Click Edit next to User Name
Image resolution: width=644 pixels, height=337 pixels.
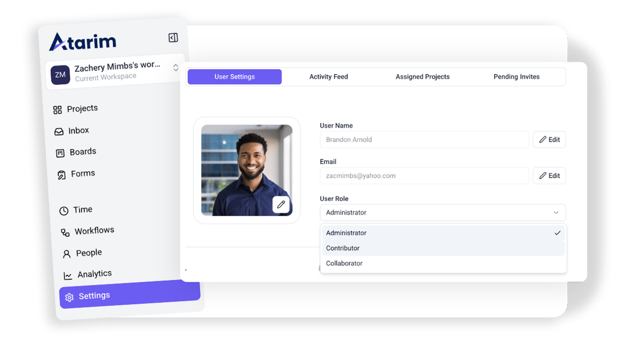549,140
